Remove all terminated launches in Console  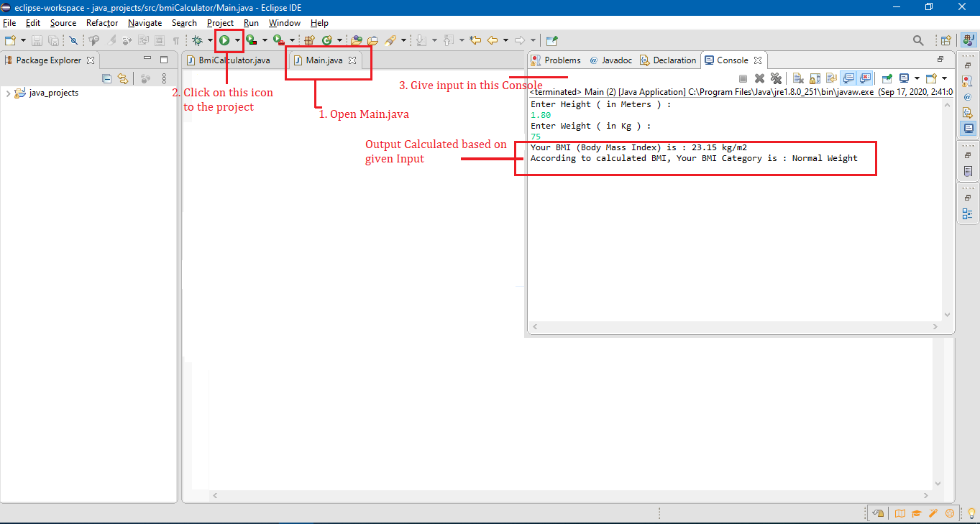777,78
